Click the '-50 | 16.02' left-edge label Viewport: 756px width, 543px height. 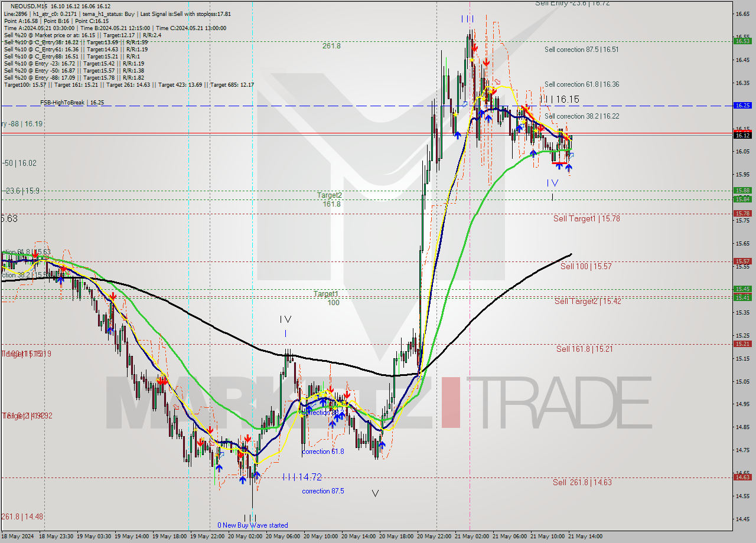[18, 163]
